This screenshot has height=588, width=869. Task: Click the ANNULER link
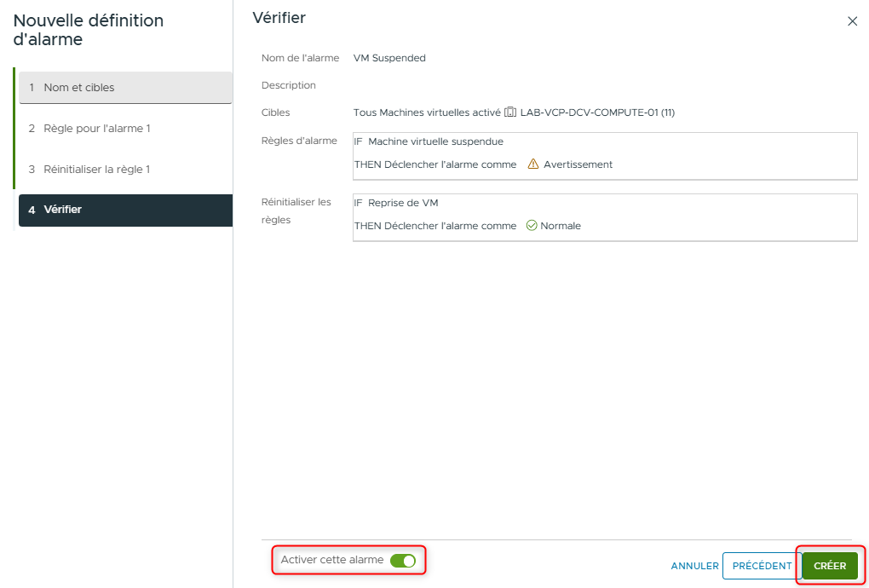[693, 565]
